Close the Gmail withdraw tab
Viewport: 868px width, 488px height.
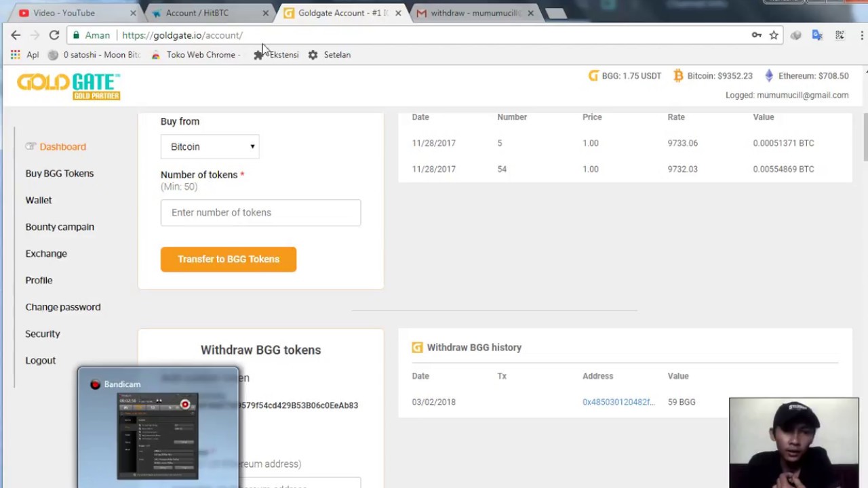(530, 13)
